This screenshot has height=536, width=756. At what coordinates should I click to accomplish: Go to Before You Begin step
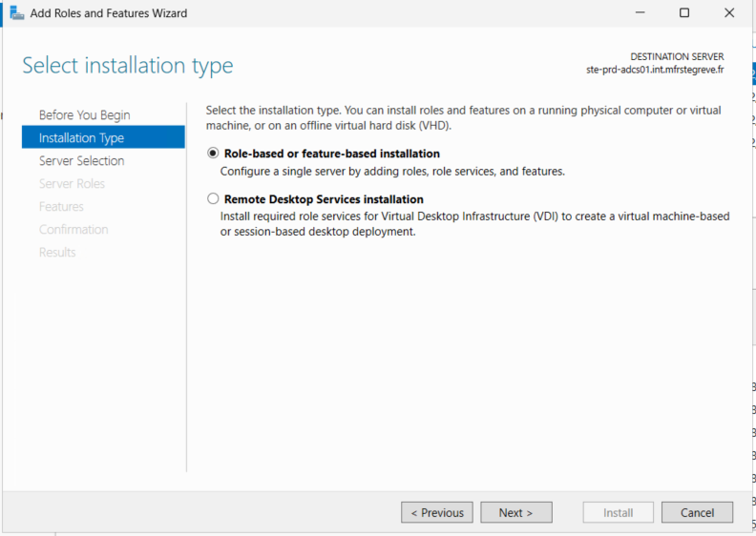point(84,115)
